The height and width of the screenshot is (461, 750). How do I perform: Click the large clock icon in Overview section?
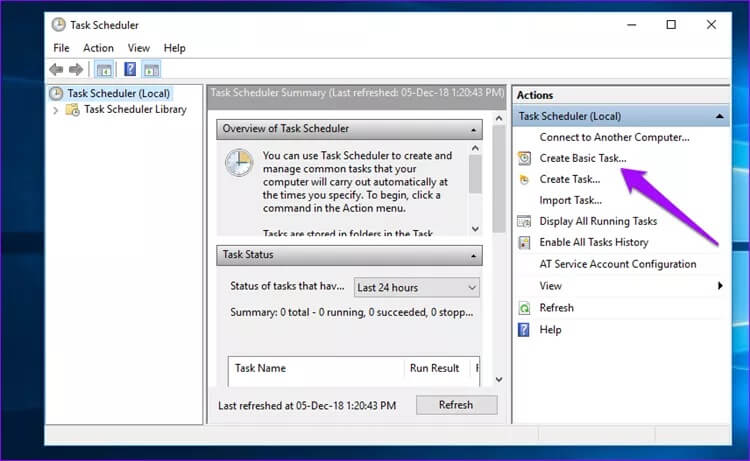point(239,163)
